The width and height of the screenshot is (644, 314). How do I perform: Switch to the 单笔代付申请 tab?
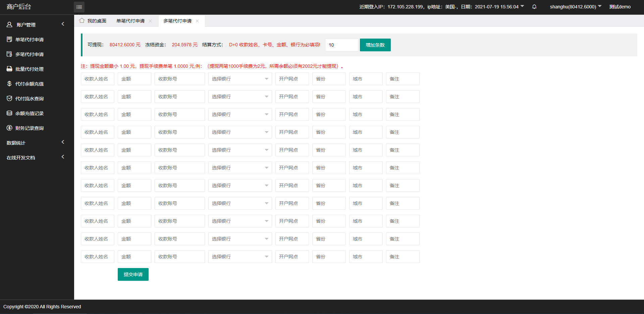[x=130, y=21]
